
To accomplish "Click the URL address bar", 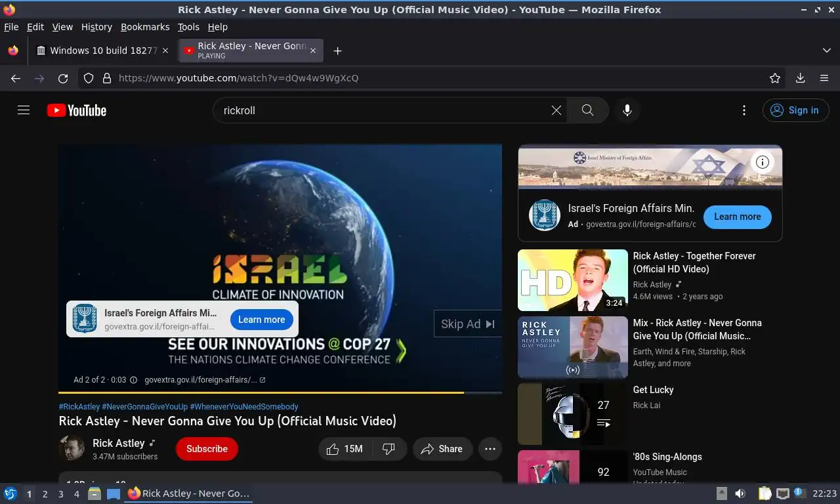I will coord(433,78).
